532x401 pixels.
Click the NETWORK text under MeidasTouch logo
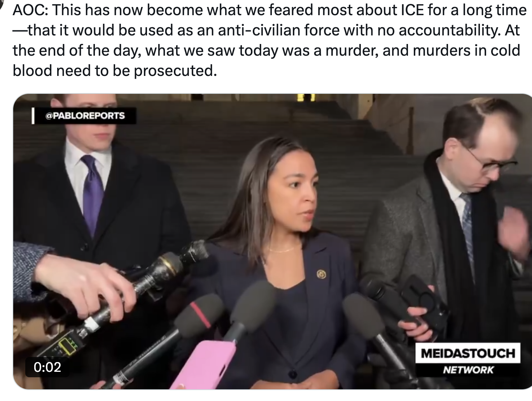pos(468,370)
